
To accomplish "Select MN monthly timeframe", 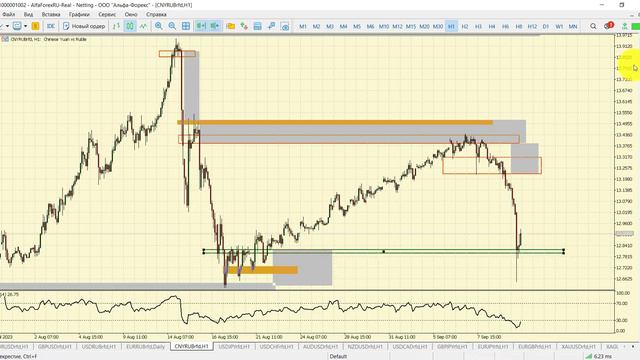I will (573, 26).
